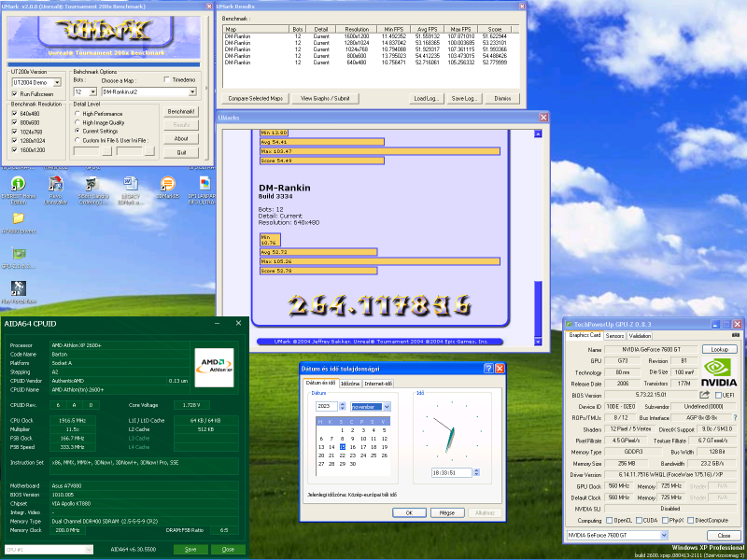Click the NVIDIA logo in GPU-Z
The height and width of the screenshot is (560, 747).
pyautogui.click(x=718, y=372)
